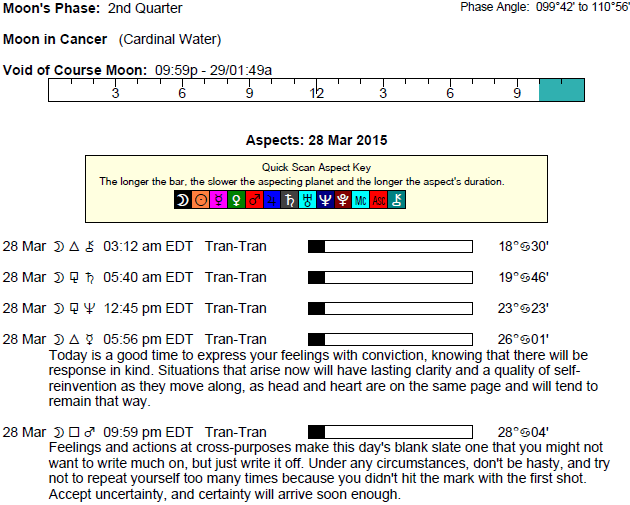Click the Aspects: 28 Mar 2015 heading
The height and width of the screenshot is (505, 630).
pyautogui.click(x=316, y=140)
